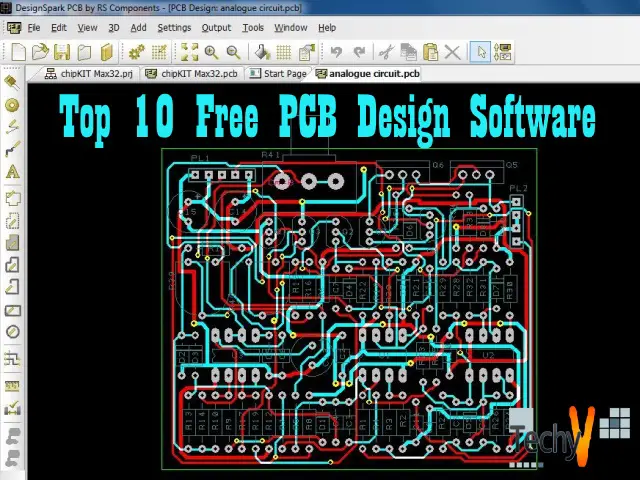Open Colours with paint bucket icon
Screen dimensions: 640x480
(x=262, y=52)
